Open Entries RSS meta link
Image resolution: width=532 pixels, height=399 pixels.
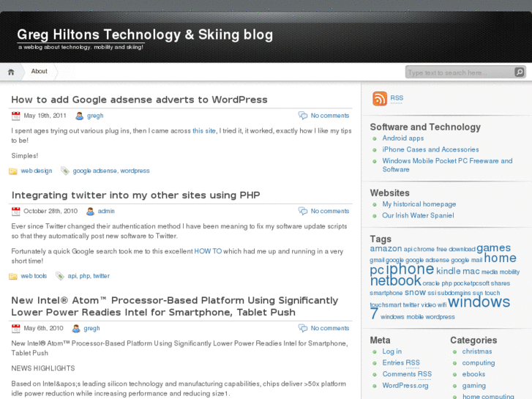click(401, 362)
